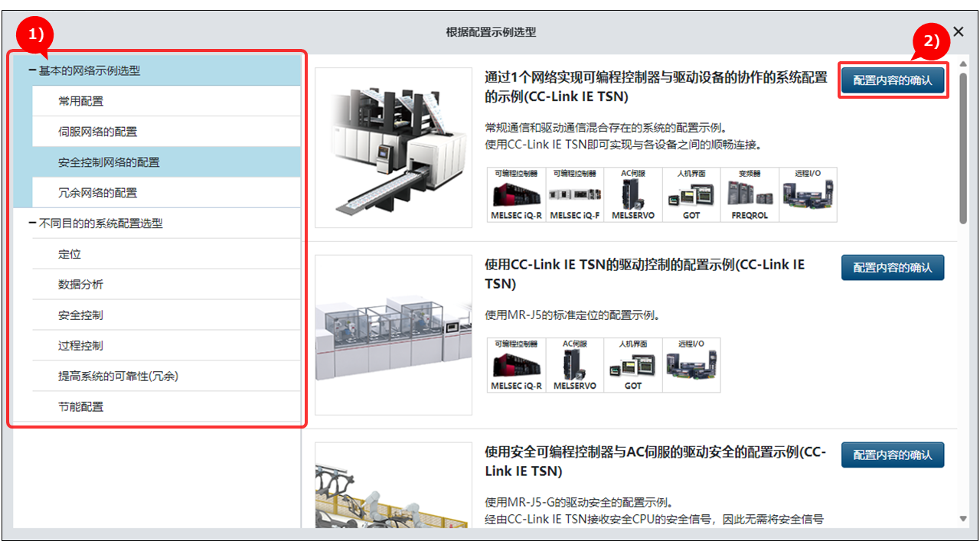The width and height of the screenshot is (980, 551).
Task: Open 冗余网络的配置 list item
Action: coord(166,193)
